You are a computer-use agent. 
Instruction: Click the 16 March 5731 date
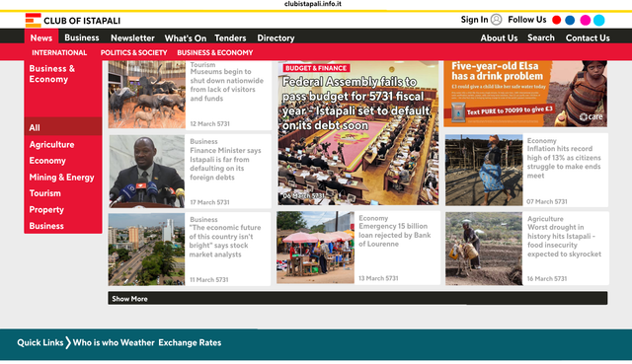pyautogui.click(x=547, y=278)
